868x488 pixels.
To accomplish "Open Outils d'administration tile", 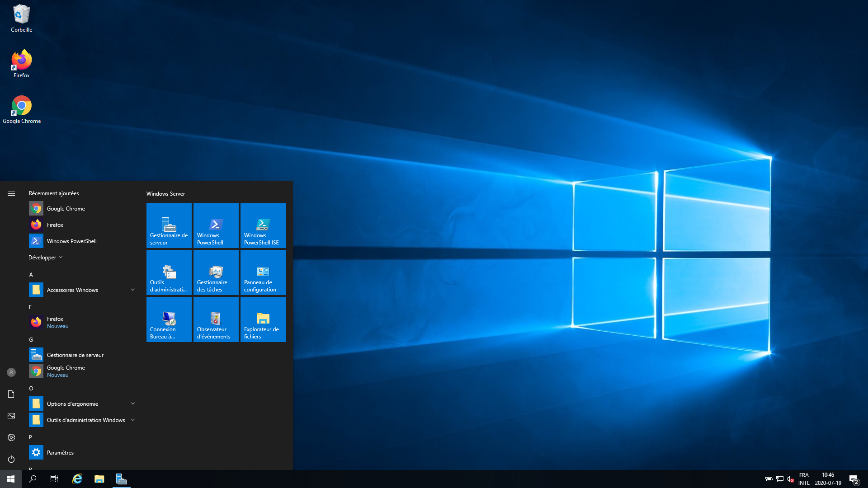I will pos(169,272).
